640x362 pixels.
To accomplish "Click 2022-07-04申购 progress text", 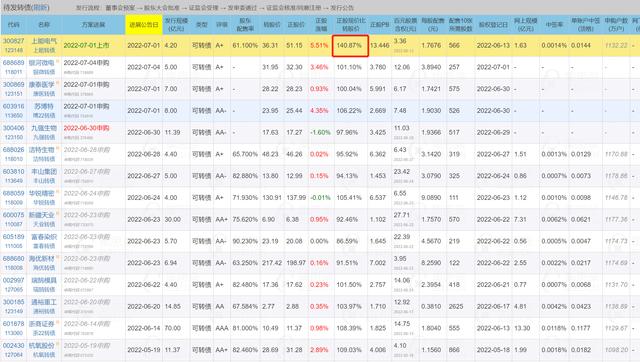I will point(86,62).
